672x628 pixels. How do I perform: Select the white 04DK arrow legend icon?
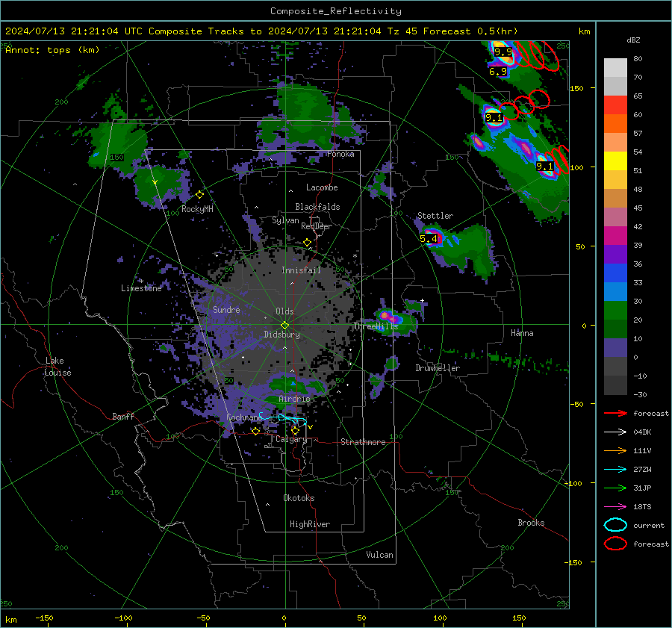pyautogui.click(x=615, y=432)
